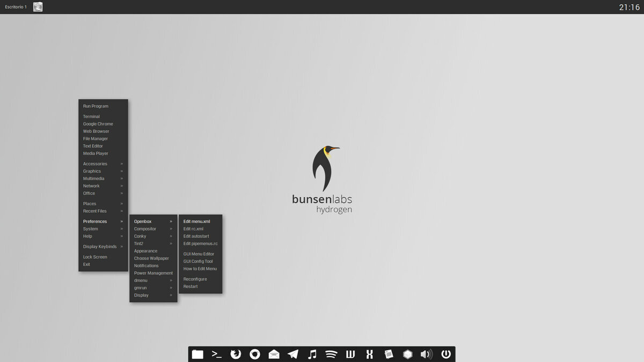Launch Spotify from the dock
Screen dimensions: 644x362
pos(331,354)
